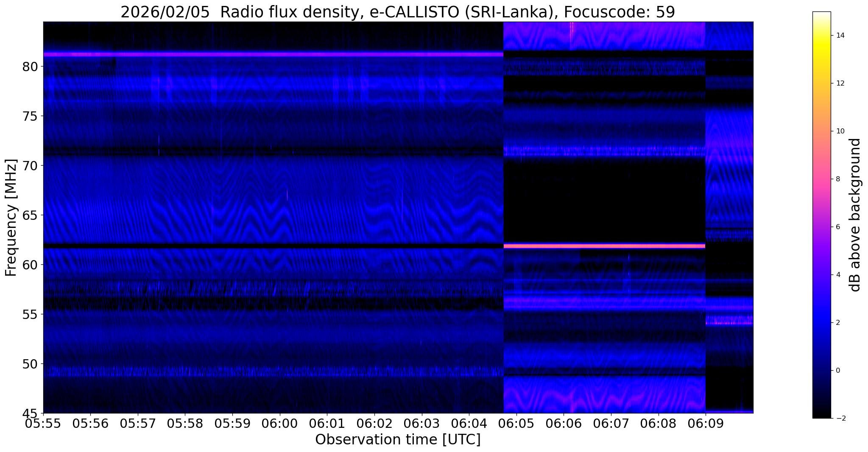The height and width of the screenshot is (452, 868).
Task: Click the plot title mentioning e-CALLISTO SRI-Lanka
Action: coord(398,12)
